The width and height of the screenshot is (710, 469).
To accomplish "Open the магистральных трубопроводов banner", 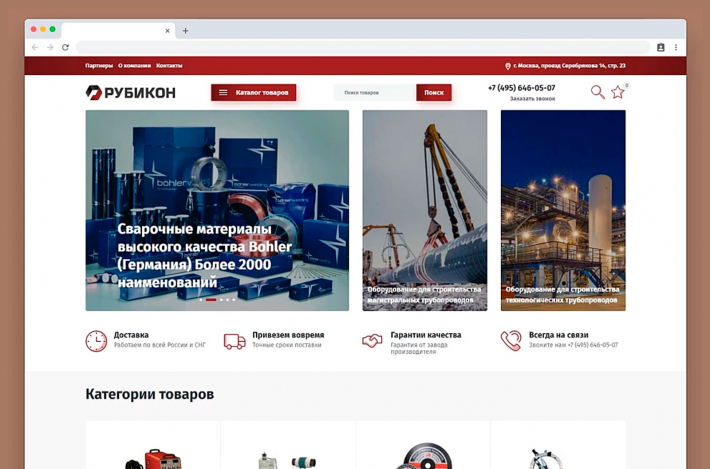I will [x=424, y=210].
